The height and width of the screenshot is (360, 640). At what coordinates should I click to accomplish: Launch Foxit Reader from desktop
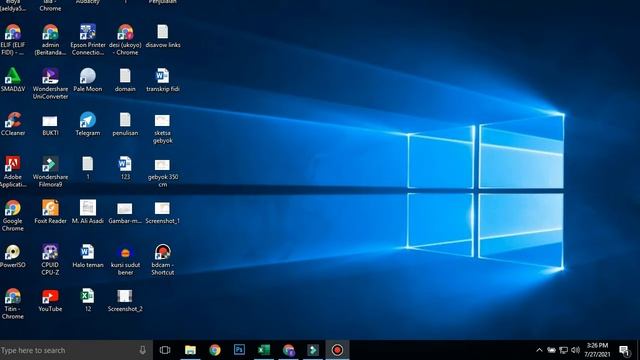pyautogui.click(x=50, y=212)
